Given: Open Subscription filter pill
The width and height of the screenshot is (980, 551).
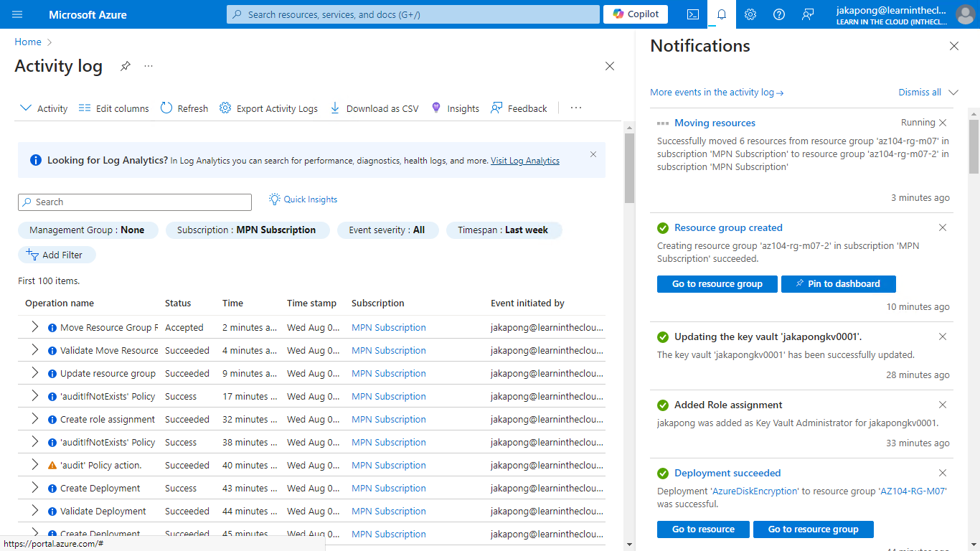Looking at the screenshot, I should 248,230.
